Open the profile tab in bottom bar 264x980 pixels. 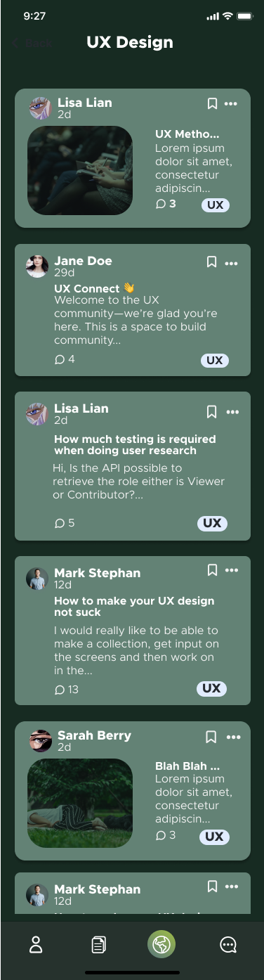tap(36, 945)
